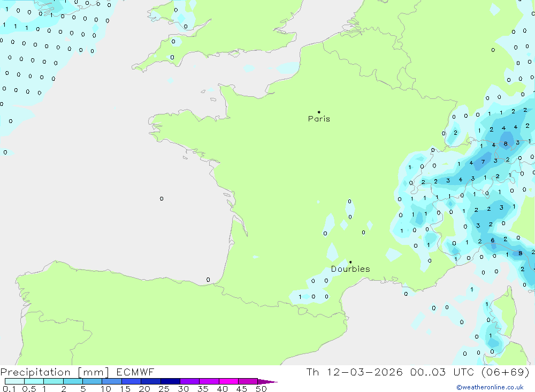Click the weatheronline.co.uk copyright link
Image resolution: width=535 pixels, height=392 pixels.
coord(490,387)
